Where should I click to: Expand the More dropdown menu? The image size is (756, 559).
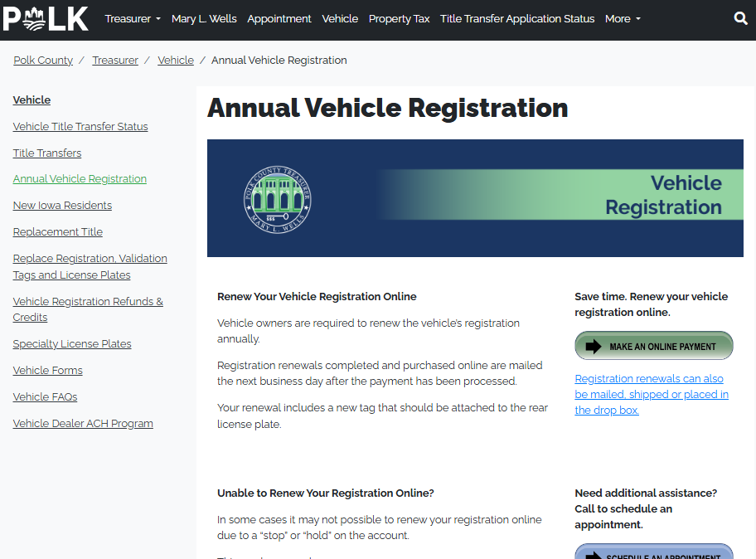pyautogui.click(x=623, y=18)
